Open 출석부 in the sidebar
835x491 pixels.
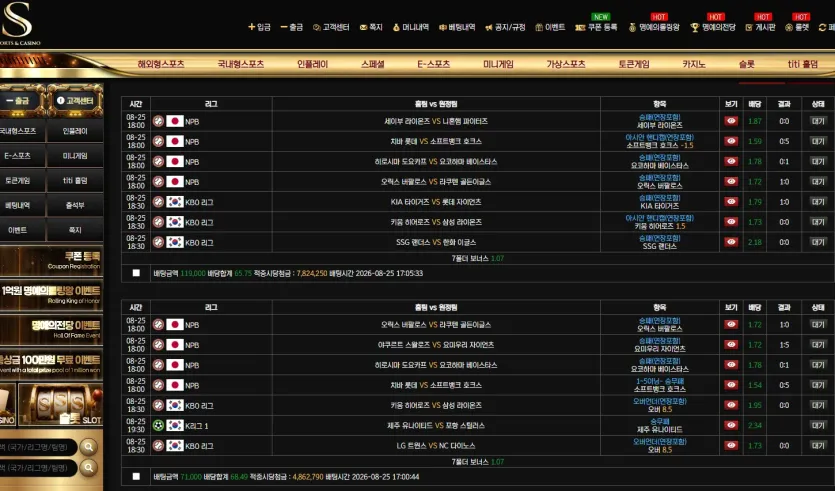tap(75, 205)
